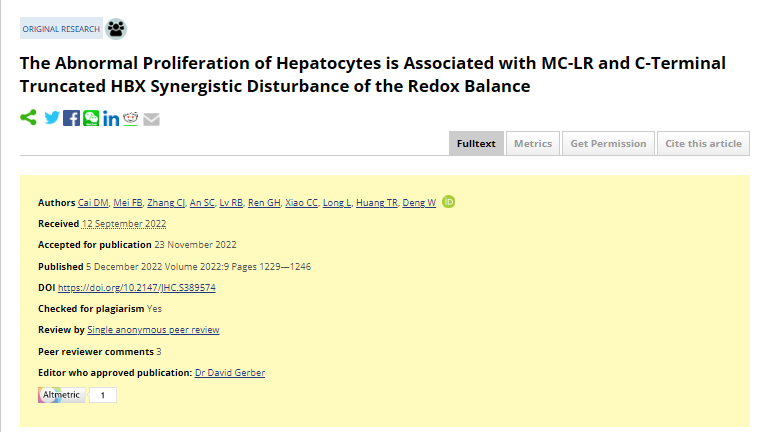
Task: Follow the DOI link
Action: pyautogui.click(x=137, y=288)
